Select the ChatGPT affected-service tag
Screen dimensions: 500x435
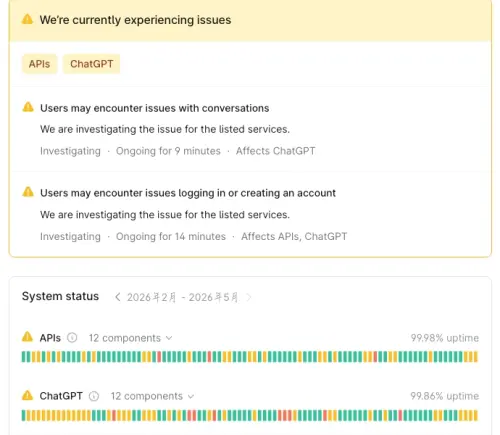pos(92,64)
